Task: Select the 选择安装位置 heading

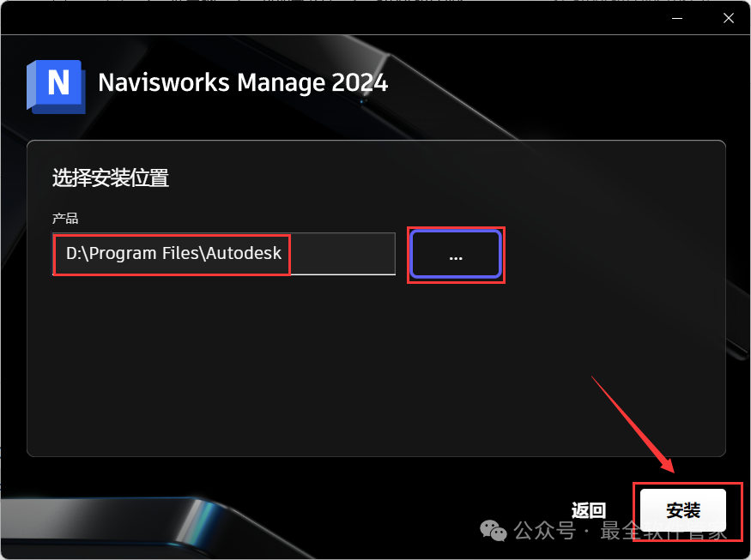Action: click(111, 178)
